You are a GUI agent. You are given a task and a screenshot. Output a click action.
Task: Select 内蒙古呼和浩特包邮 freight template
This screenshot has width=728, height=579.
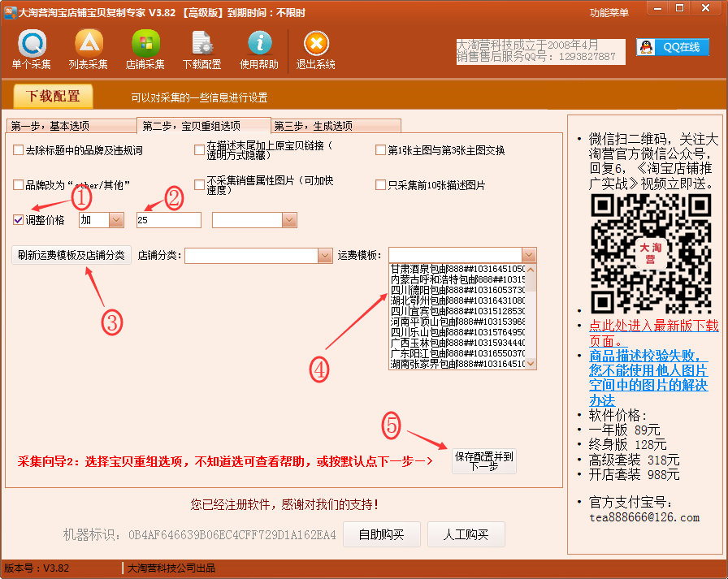coord(457,280)
